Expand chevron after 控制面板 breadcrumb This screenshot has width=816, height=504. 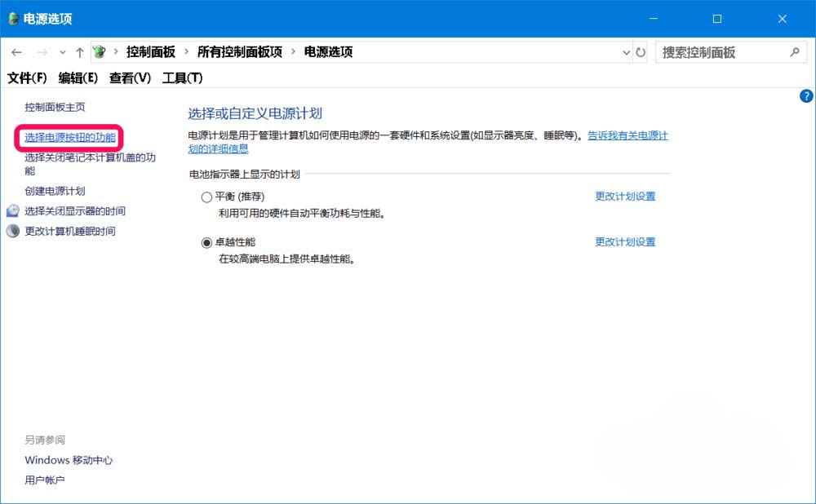pos(186,51)
